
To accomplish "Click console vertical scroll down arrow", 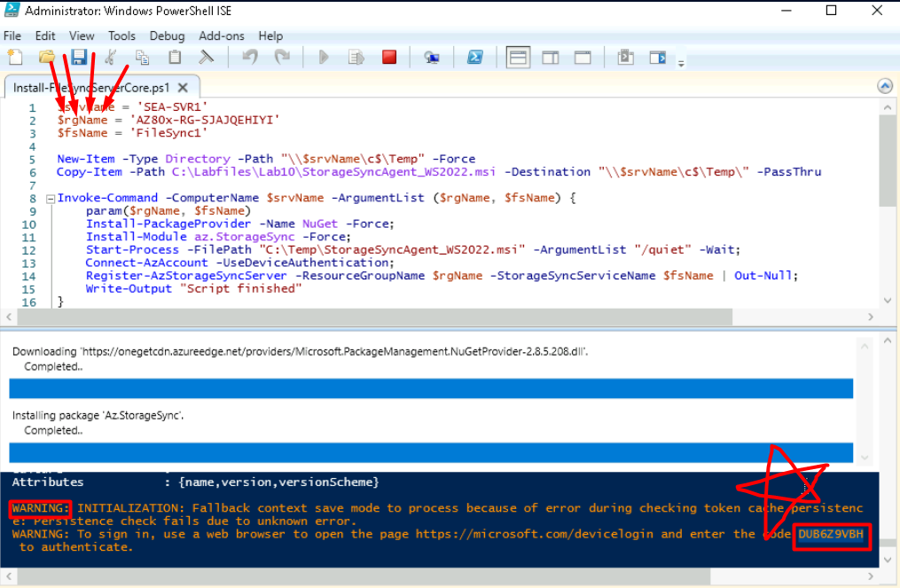I will coord(888,560).
